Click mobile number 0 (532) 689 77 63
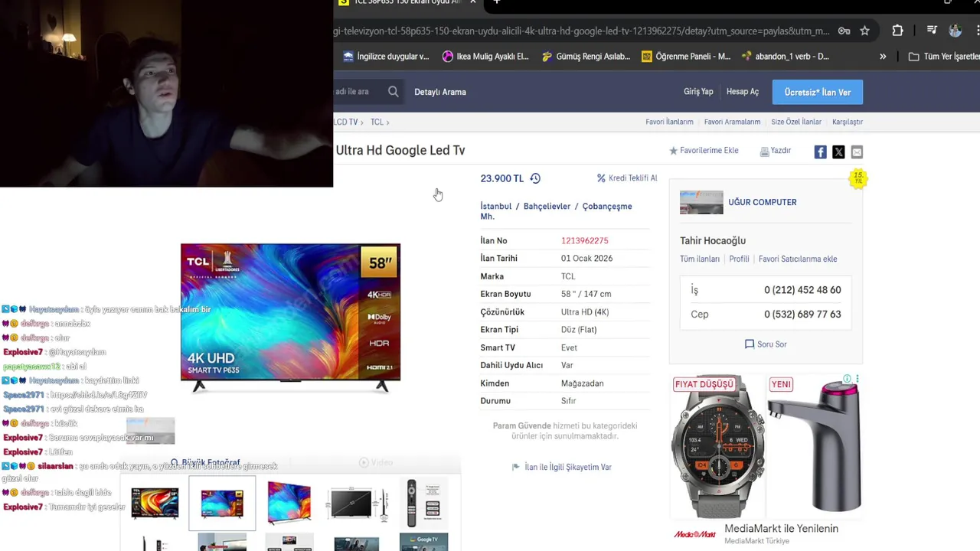Screen dimensions: 980x551 coord(802,315)
